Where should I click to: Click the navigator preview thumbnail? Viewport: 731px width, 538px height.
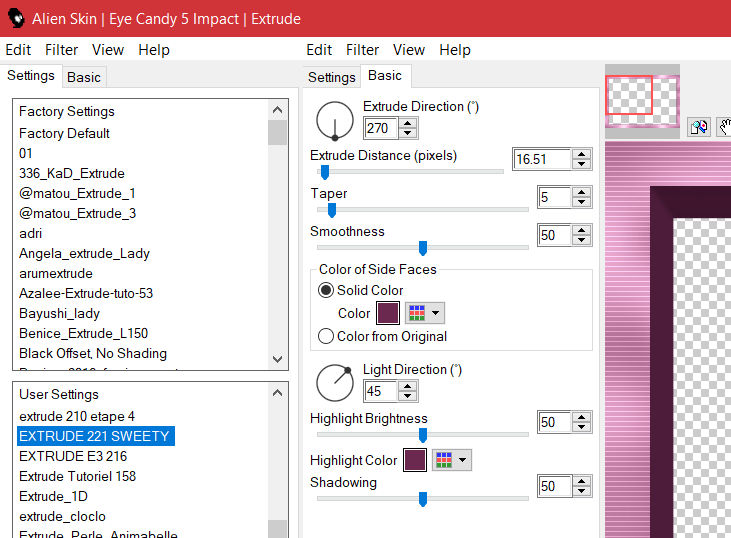(x=642, y=101)
